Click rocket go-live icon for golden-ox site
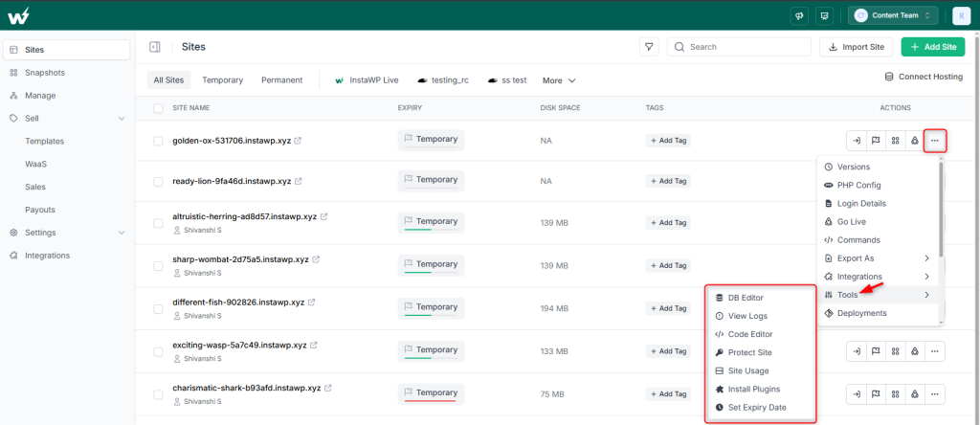 point(915,141)
